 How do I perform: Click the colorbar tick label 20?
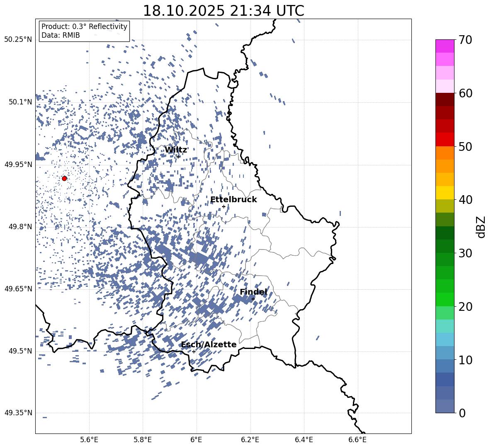pos(465,307)
